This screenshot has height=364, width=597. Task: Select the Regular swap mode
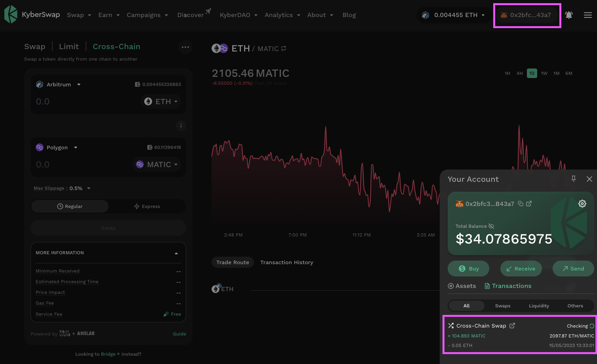coord(70,206)
